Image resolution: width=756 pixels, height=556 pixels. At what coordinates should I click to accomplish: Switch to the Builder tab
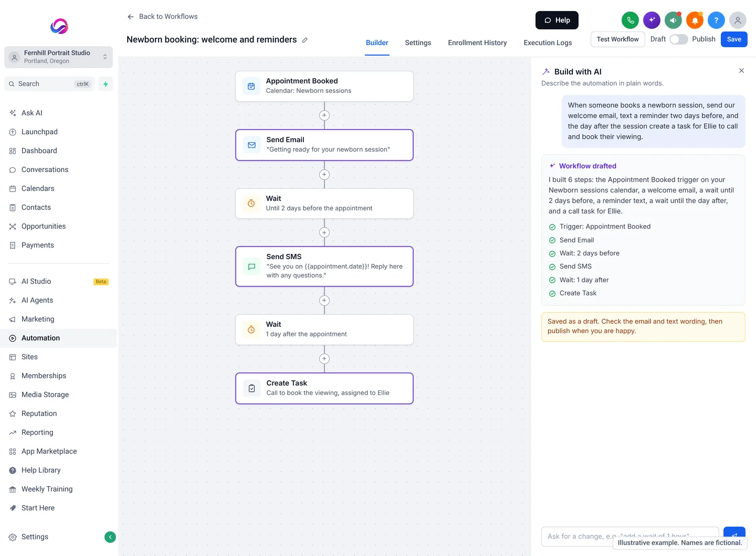[377, 43]
